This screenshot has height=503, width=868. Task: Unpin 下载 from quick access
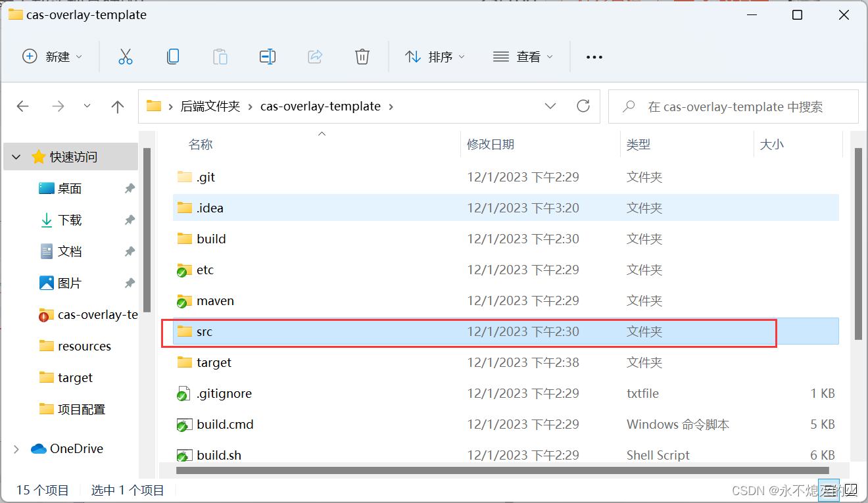click(x=130, y=220)
